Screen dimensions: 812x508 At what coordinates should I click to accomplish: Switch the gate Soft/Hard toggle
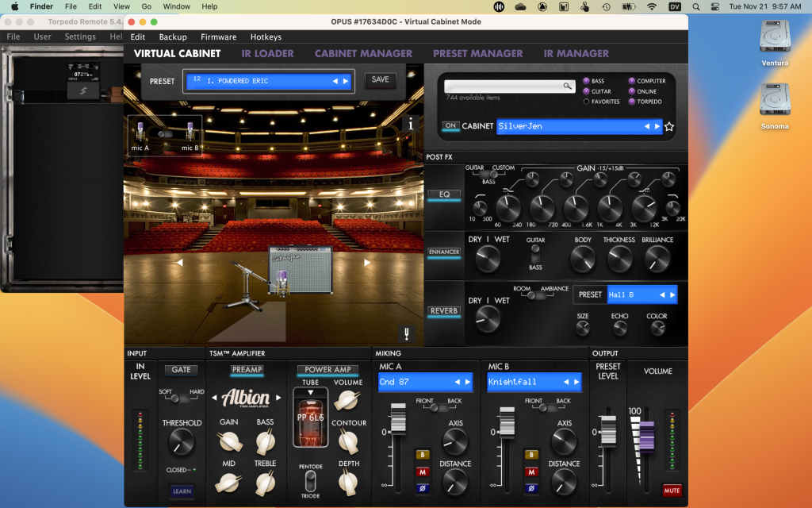[x=181, y=398]
